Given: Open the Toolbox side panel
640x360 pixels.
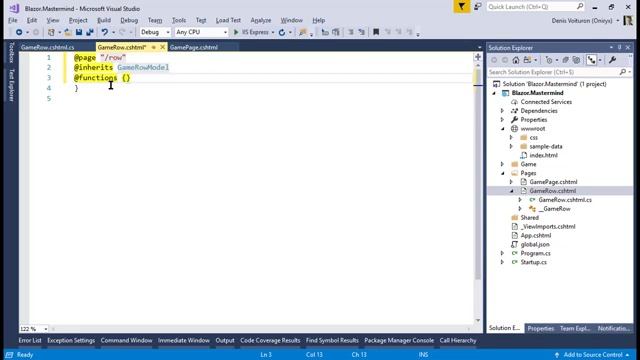Looking at the screenshot, I should (x=11, y=53).
